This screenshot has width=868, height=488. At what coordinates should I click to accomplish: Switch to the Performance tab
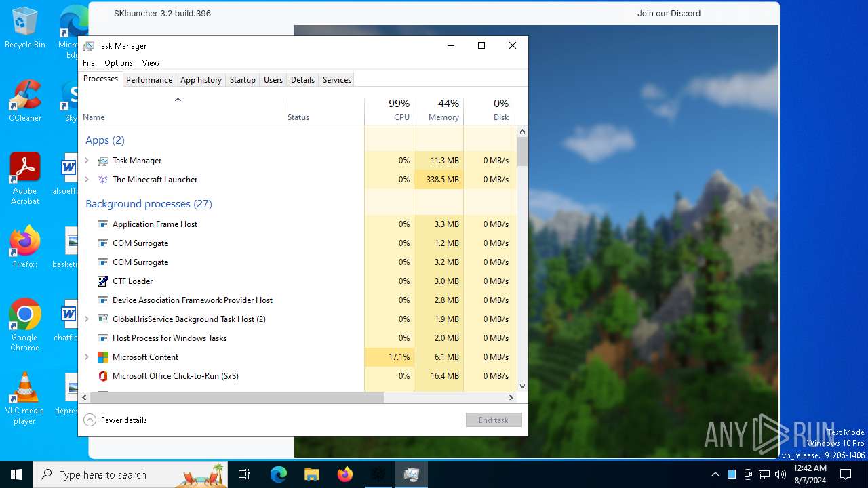click(149, 80)
